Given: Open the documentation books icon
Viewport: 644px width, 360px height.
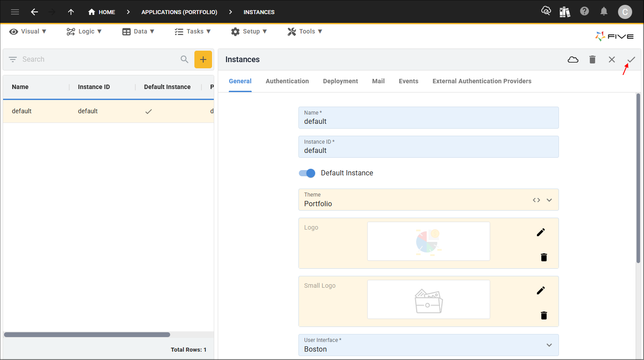Looking at the screenshot, I should click(x=565, y=11).
